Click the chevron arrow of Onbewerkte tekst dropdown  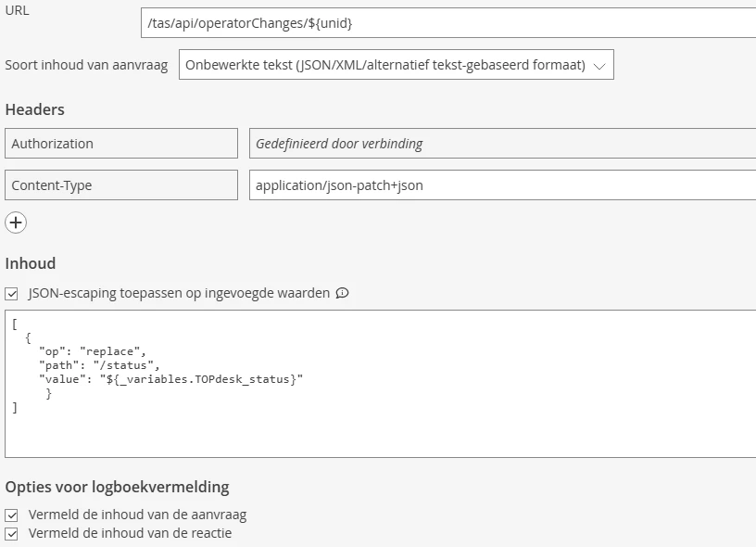pyautogui.click(x=599, y=66)
